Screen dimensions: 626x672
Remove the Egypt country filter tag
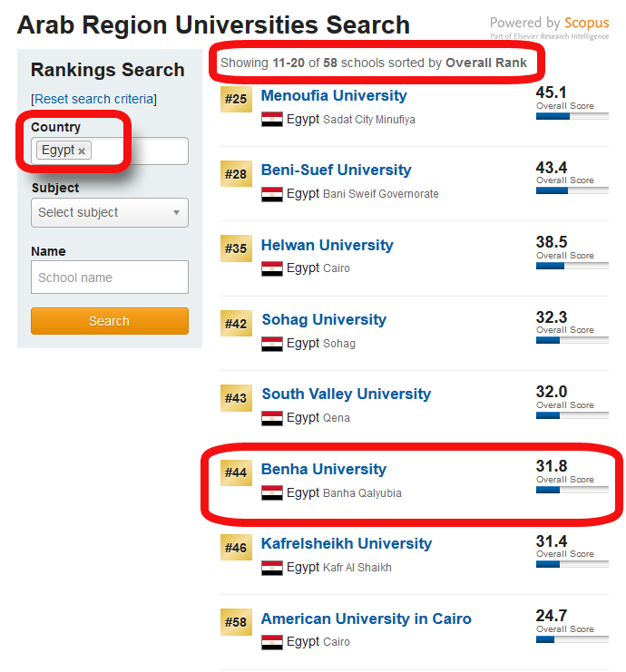click(82, 151)
